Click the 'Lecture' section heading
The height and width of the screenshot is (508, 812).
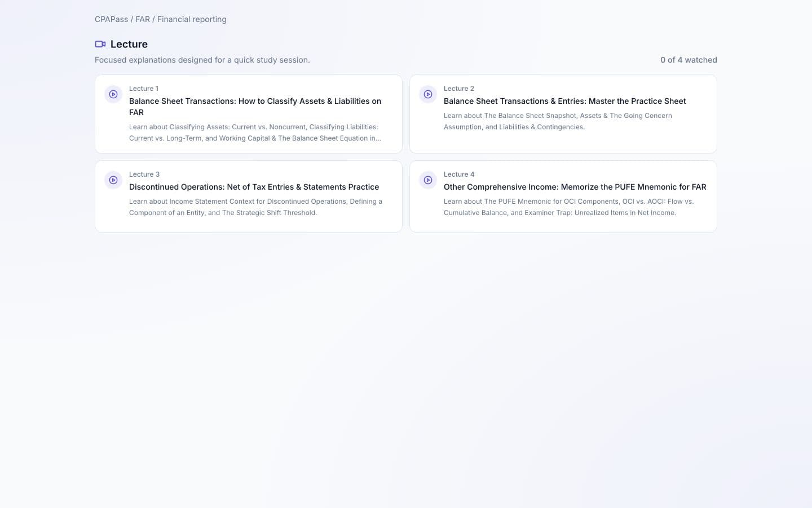129,44
